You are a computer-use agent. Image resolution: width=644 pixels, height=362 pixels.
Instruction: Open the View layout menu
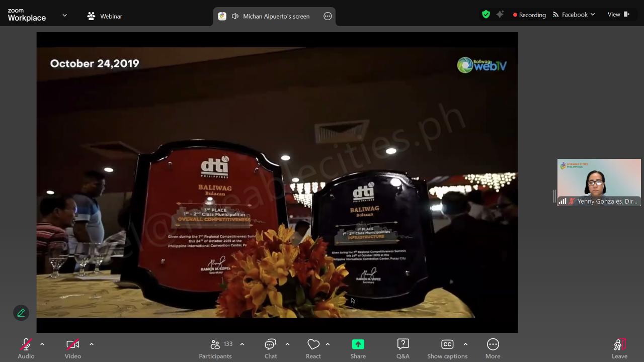coord(618,15)
